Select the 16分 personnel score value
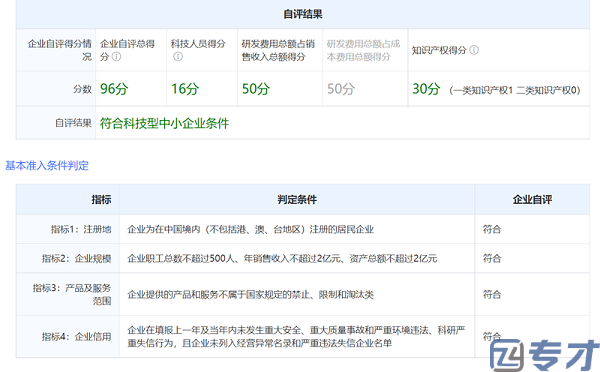The height and width of the screenshot is (372, 600). coord(185,89)
